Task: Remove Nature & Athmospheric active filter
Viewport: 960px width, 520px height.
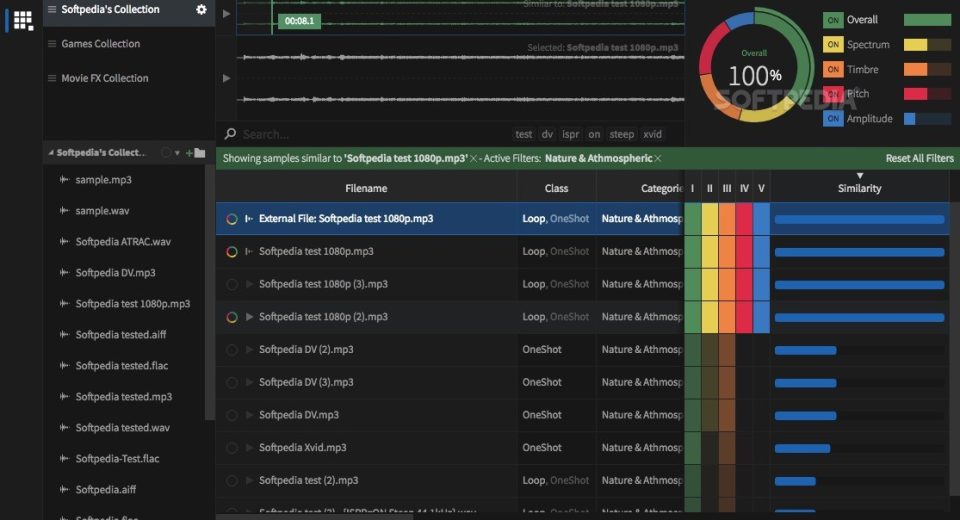Action: point(658,159)
